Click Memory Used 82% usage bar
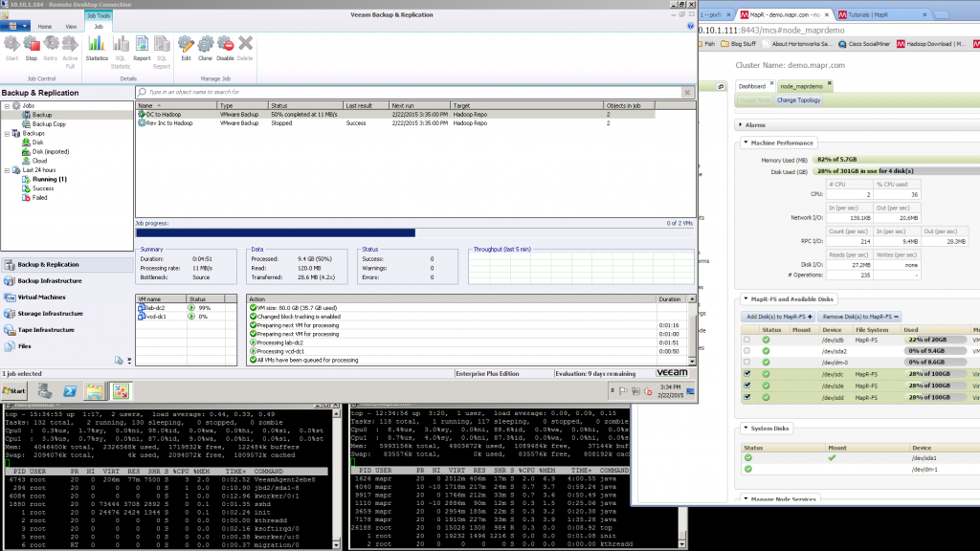 (897, 160)
